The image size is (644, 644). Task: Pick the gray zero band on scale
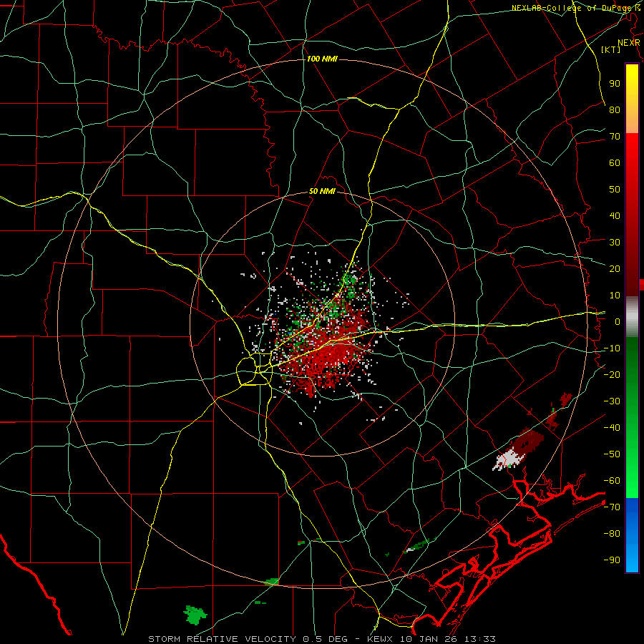(632, 316)
